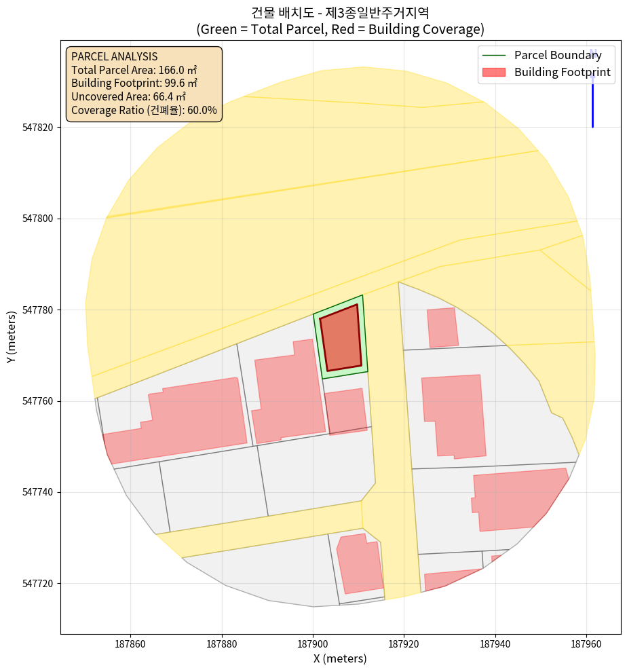Select the pink building at top right block
The image size is (627, 672).
[442, 327]
